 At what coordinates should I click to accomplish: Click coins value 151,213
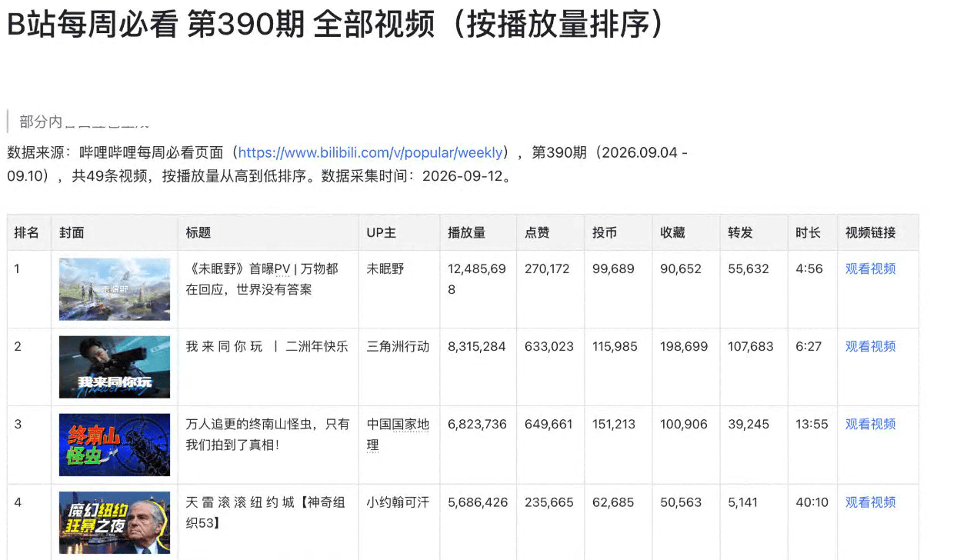click(614, 424)
